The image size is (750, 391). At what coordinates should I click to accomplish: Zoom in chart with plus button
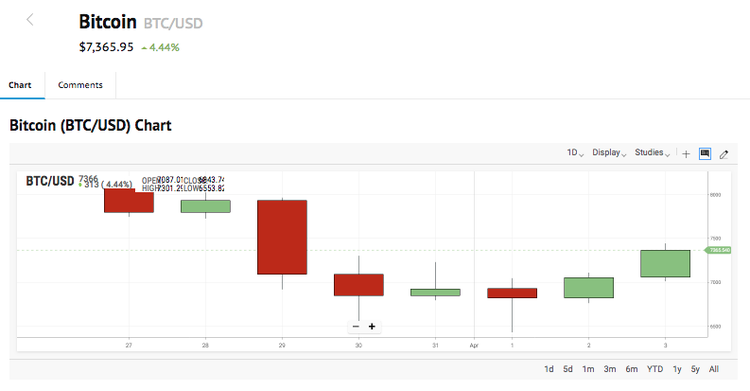point(372,326)
